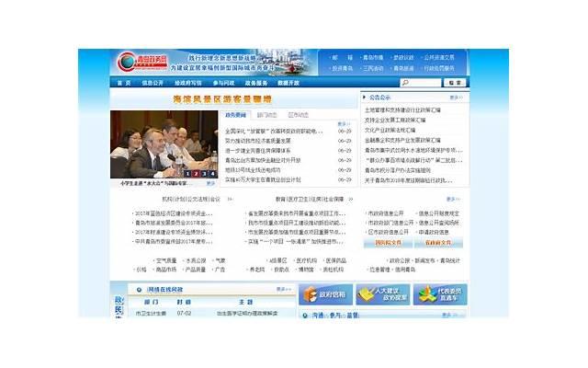The width and height of the screenshot is (588, 368).
Task: Open the 市政府部门信息公开 link
Action: (390, 223)
